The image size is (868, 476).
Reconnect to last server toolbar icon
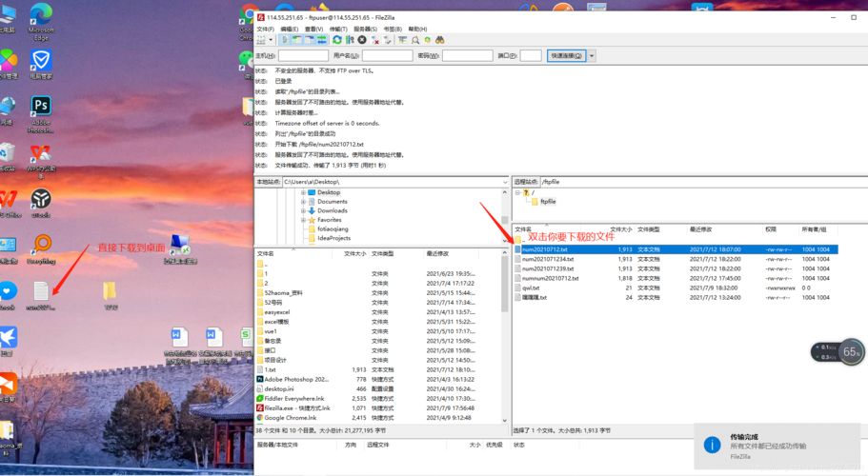(x=387, y=40)
